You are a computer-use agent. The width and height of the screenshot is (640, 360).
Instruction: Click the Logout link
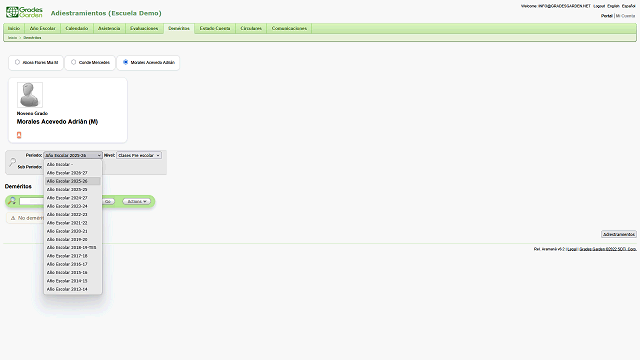tap(599, 6)
